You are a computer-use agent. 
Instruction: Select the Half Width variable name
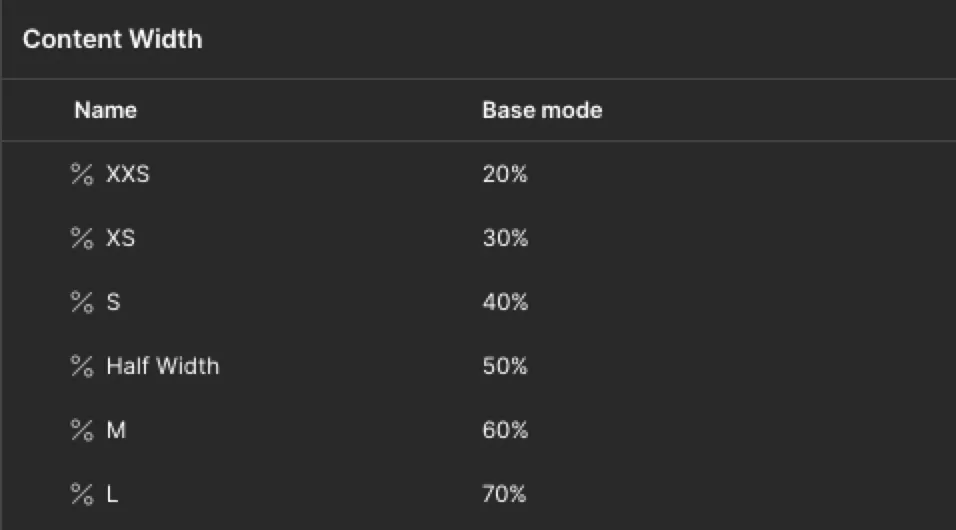(x=163, y=367)
